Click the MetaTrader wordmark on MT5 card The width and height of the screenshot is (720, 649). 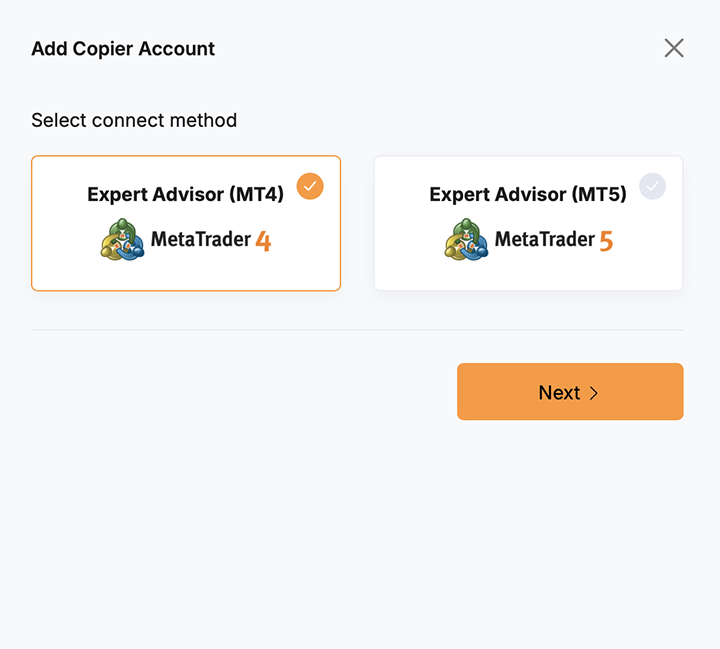tap(544, 240)
